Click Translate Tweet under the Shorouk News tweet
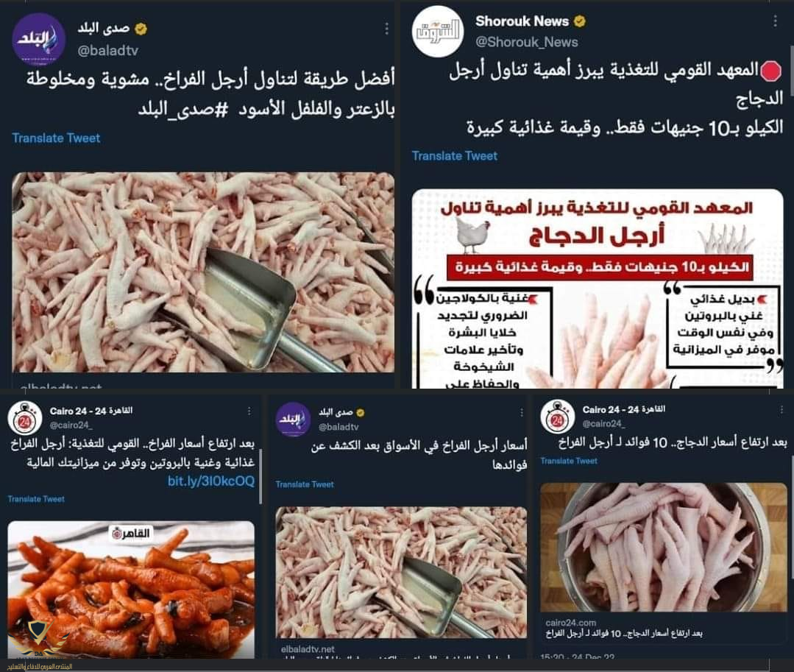Screen dimensions: 794x672 coord(455,156)
